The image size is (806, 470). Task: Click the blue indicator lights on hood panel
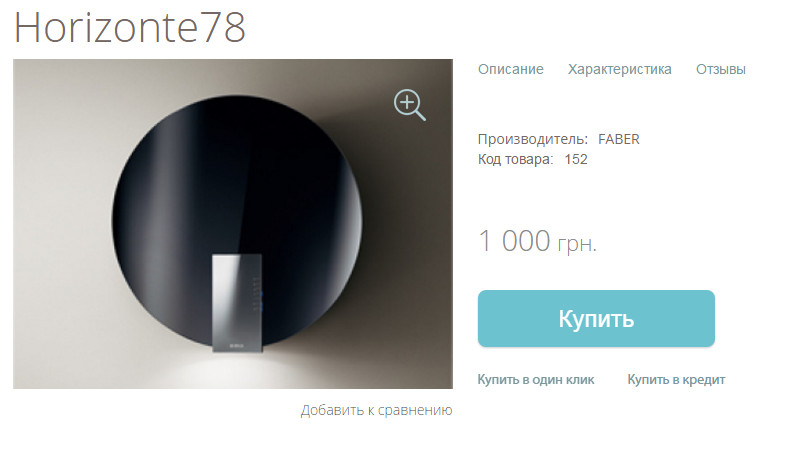click(261, 301)
